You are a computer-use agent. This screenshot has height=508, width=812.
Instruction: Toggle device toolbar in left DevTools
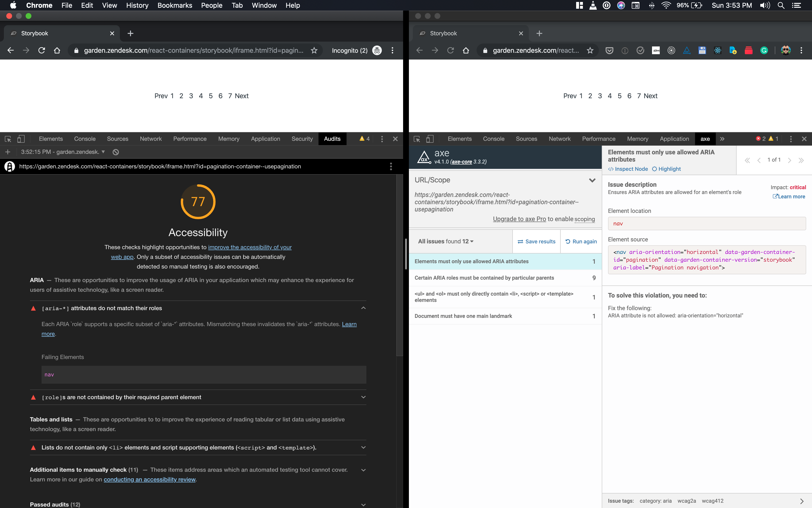click(21, 139)
